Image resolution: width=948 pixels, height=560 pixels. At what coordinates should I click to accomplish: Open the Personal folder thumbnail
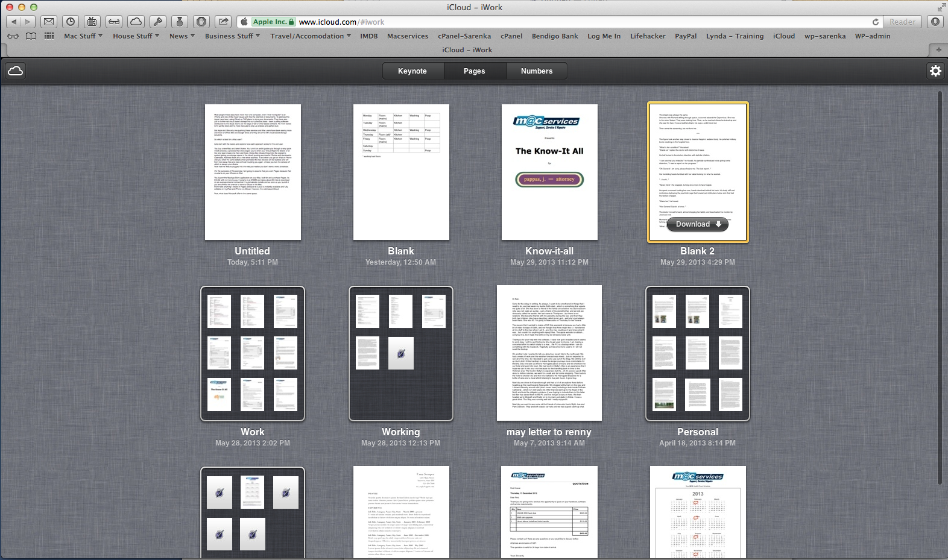pos(698,353)
